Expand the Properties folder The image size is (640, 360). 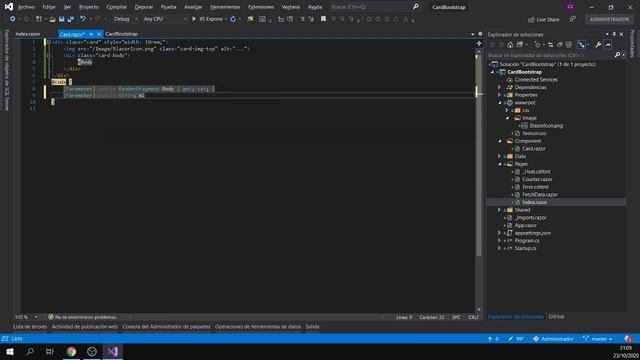[500, 95]
